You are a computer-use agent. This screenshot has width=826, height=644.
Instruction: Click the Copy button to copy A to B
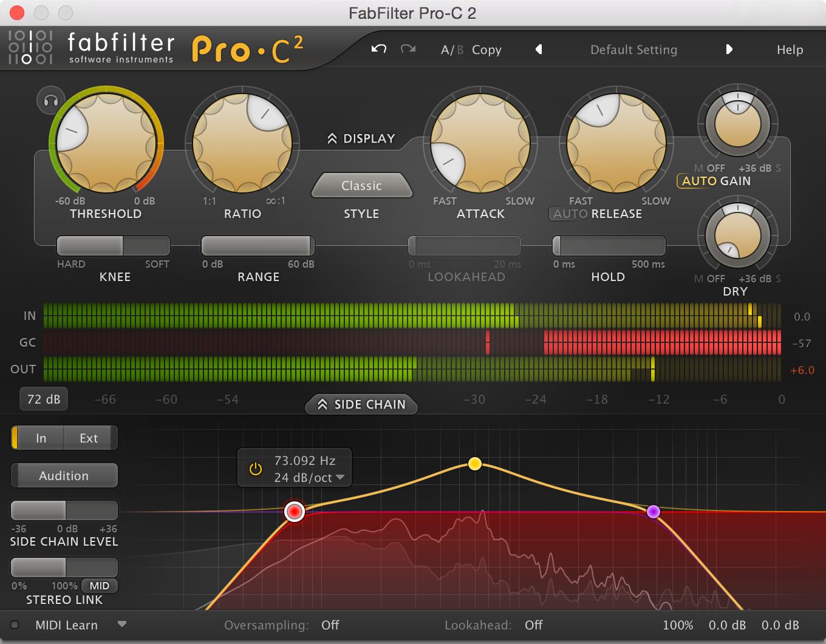pos(486,50)
